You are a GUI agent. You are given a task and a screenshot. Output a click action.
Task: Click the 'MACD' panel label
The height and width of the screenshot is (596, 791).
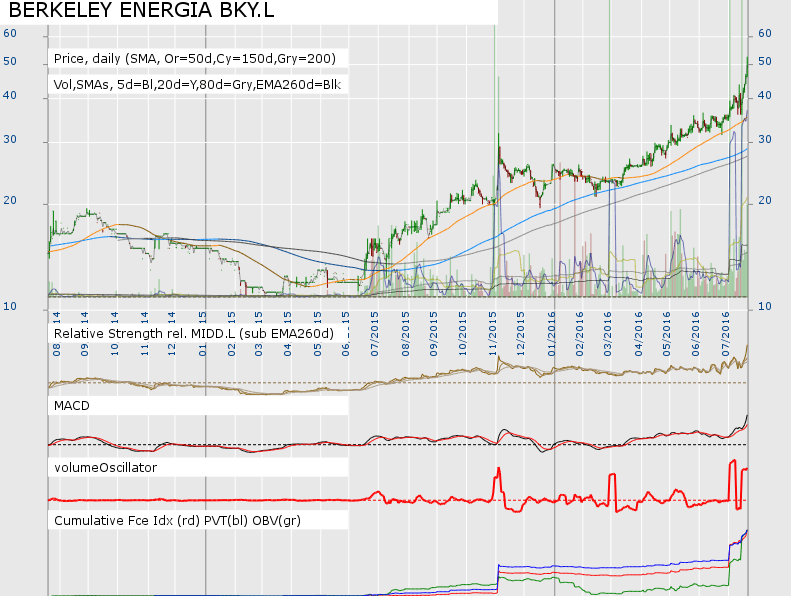click(72, 406)
